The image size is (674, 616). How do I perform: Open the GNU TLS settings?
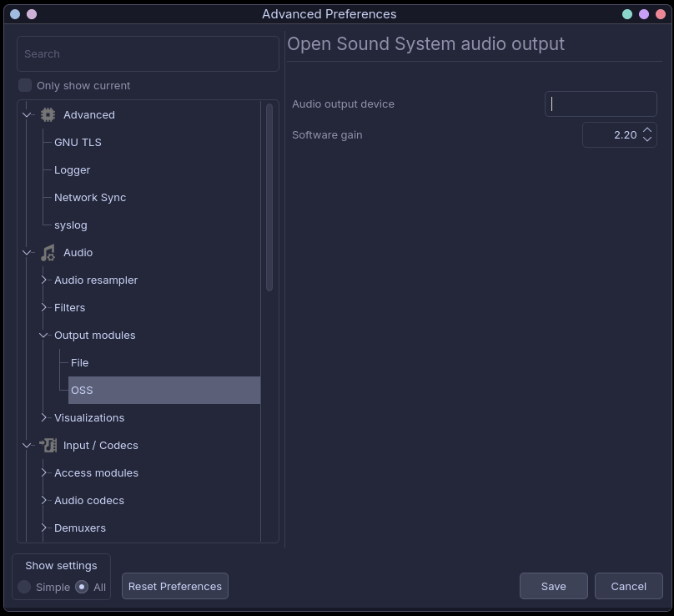(78, 143)
